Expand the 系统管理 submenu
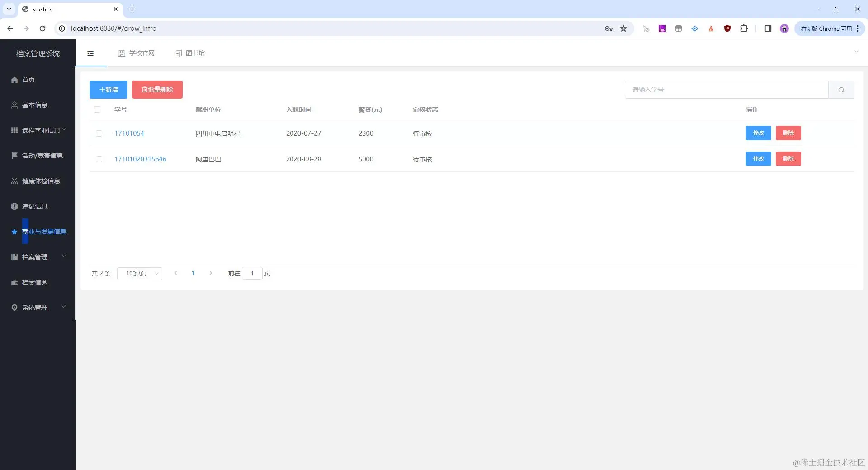Screen dimensions: 868x470 [x=38, y=308]
